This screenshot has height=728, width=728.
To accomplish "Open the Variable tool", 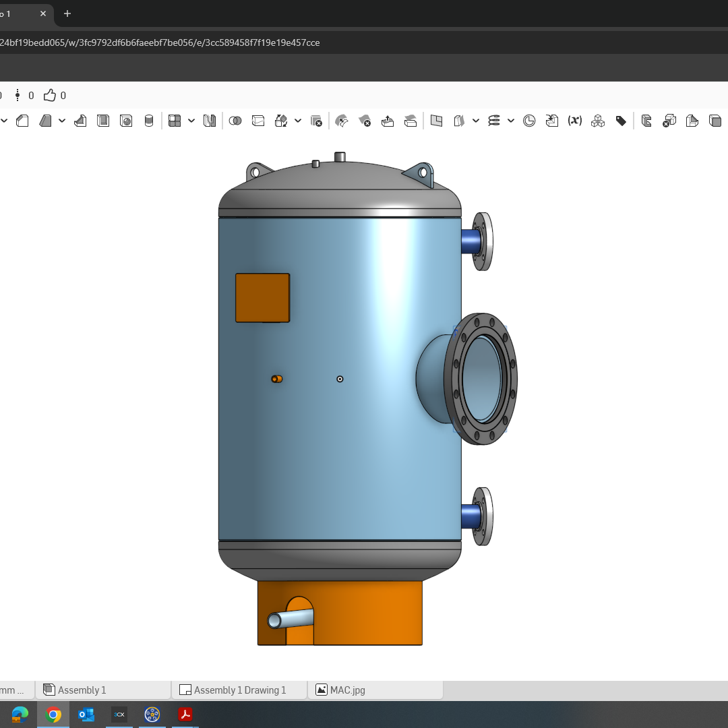I will (575, 121).
